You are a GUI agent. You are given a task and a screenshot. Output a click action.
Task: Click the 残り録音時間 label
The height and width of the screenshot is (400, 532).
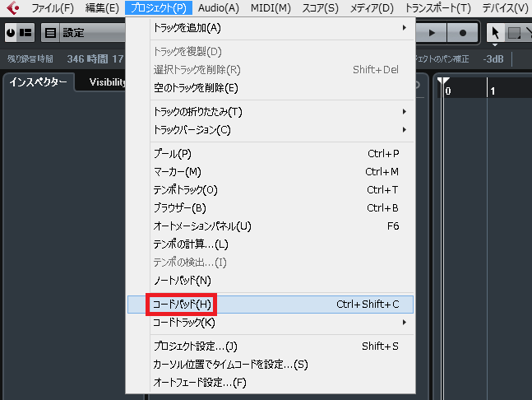30,59
